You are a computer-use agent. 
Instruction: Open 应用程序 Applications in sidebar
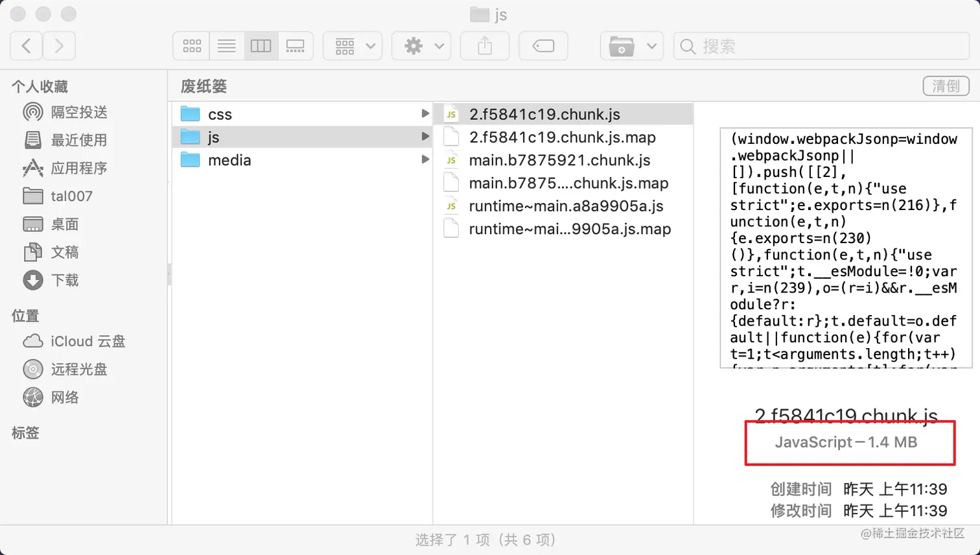point(65,168)
